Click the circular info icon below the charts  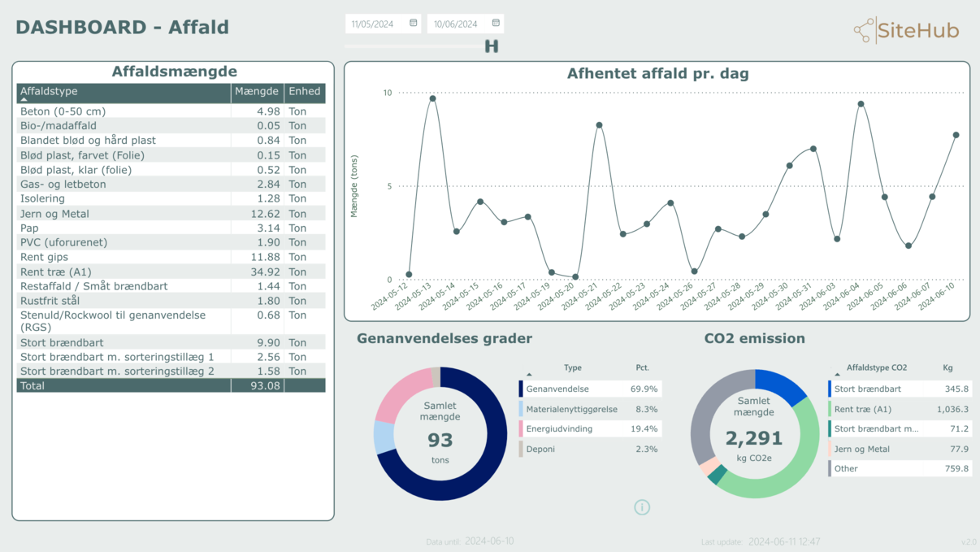point(642,507)
